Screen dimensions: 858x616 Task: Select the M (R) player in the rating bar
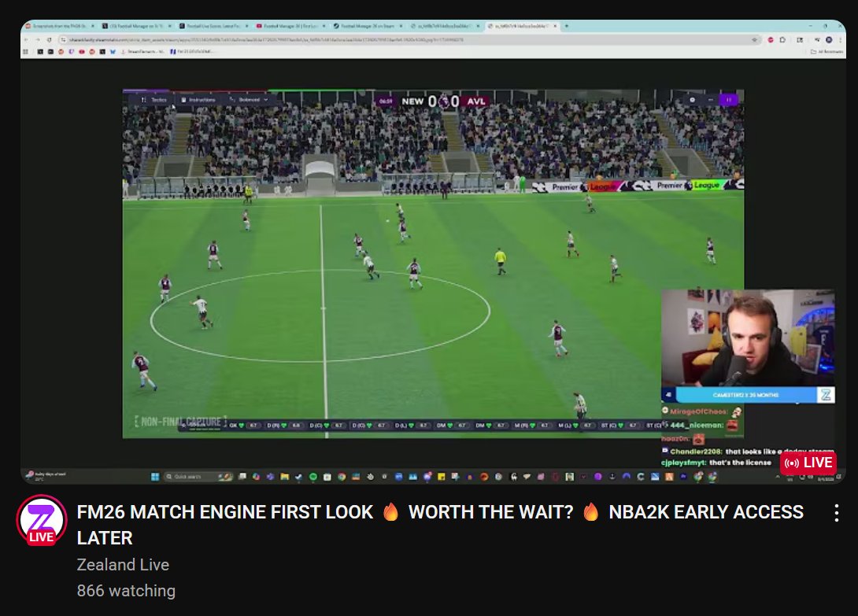(532, 425)
